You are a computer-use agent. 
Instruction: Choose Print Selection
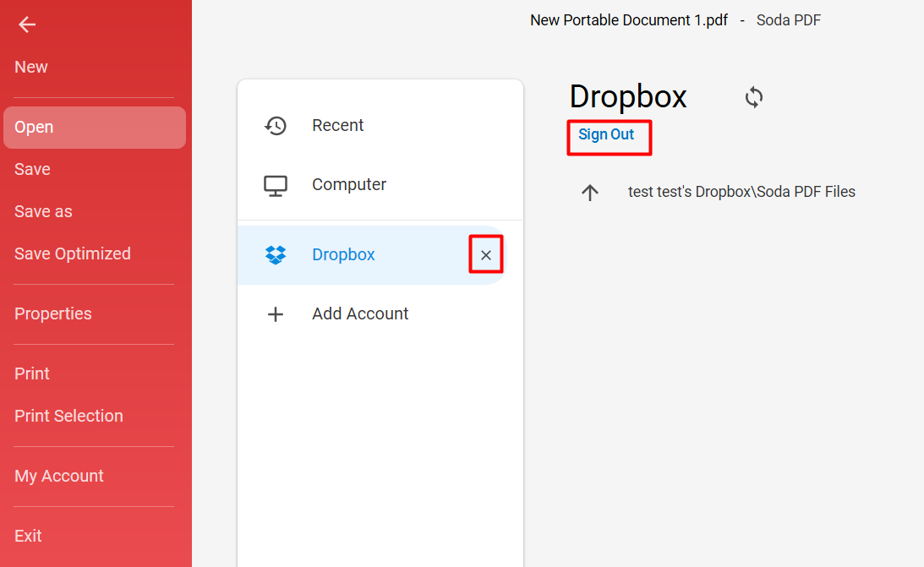(69, 417)
